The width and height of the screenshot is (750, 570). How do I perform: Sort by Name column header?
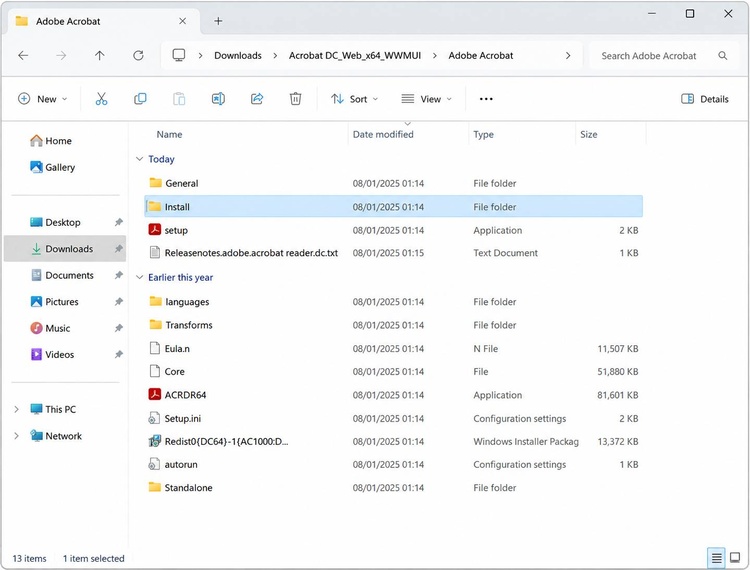[169, 134]
